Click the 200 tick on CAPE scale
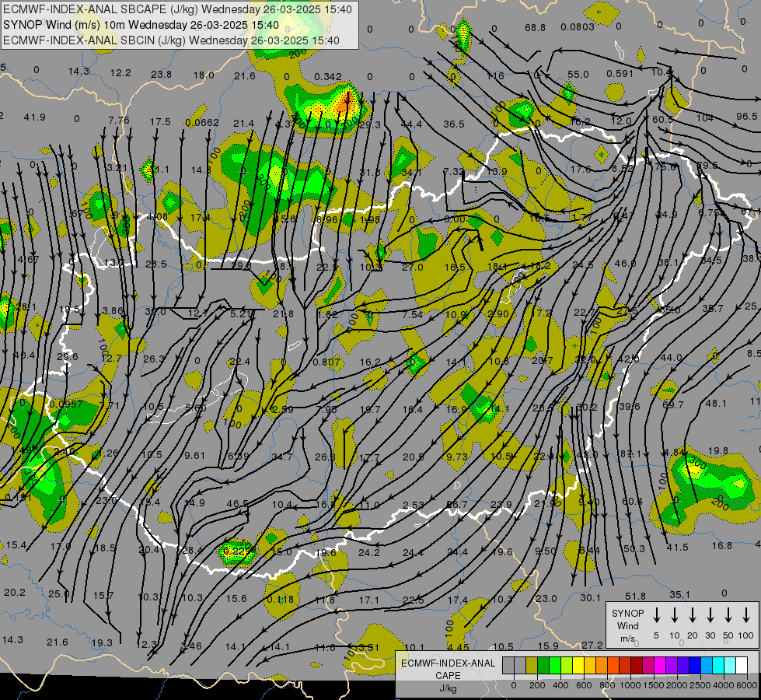Image resolution: width=761 pixels, height=700 pixels. point(537,685)
